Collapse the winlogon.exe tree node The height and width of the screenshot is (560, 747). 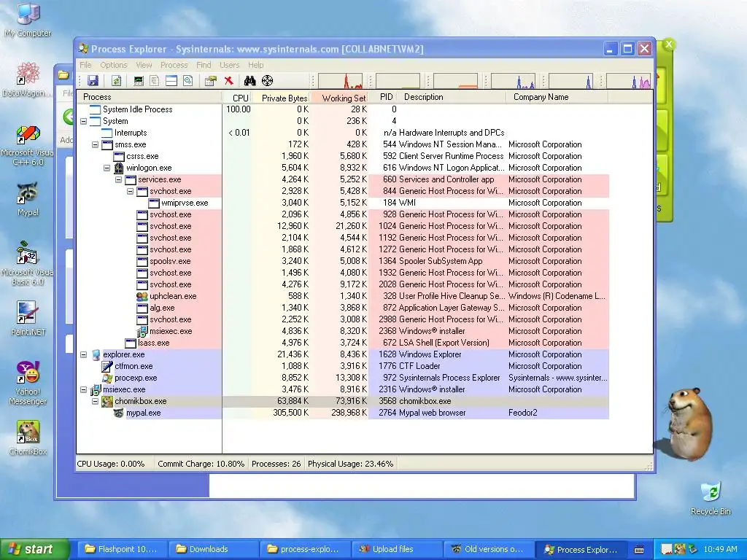click(107, 168)
